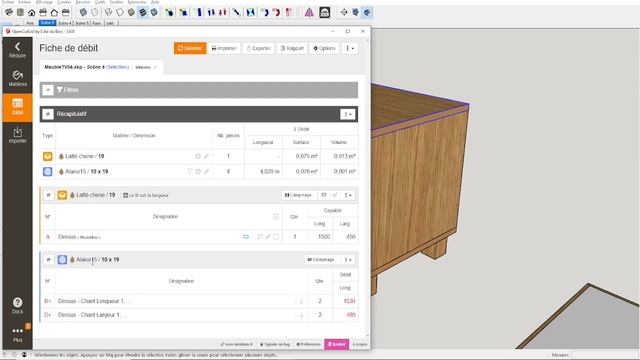Collapse the Latté chene / 19 group
640x360 pixels.
point(49,195)
